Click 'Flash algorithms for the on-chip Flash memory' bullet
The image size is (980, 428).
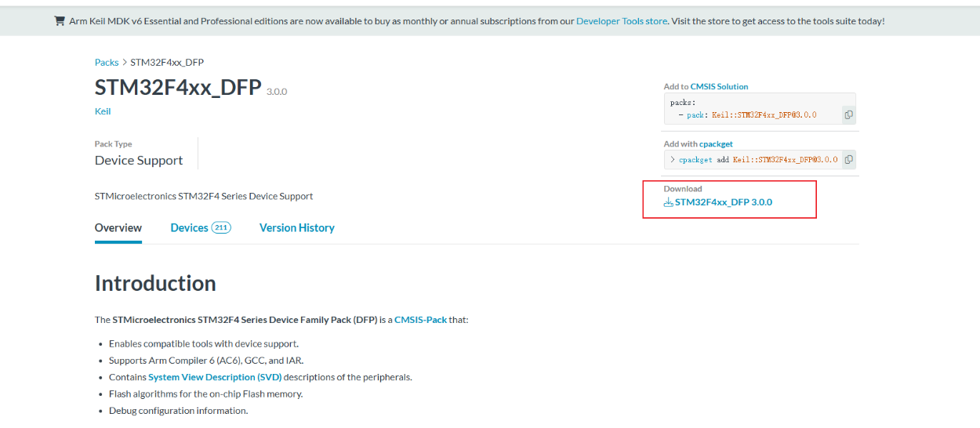click(x=205, y=394)
